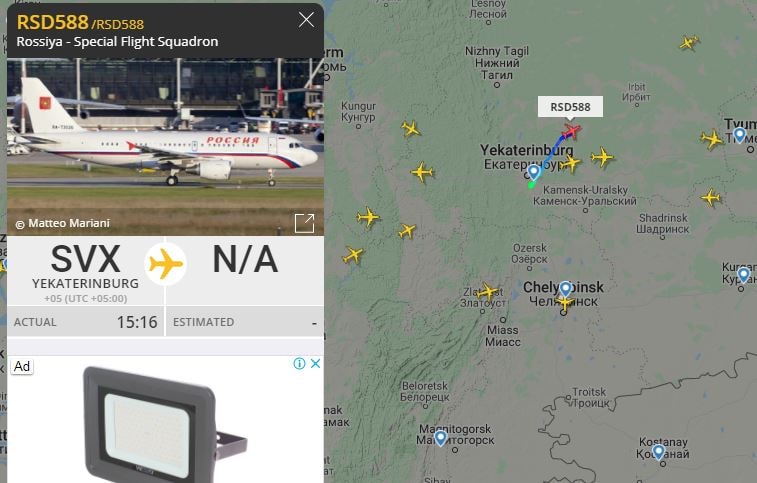
Task: Click the yellow plane near Zlatoust
Action: 487,292
